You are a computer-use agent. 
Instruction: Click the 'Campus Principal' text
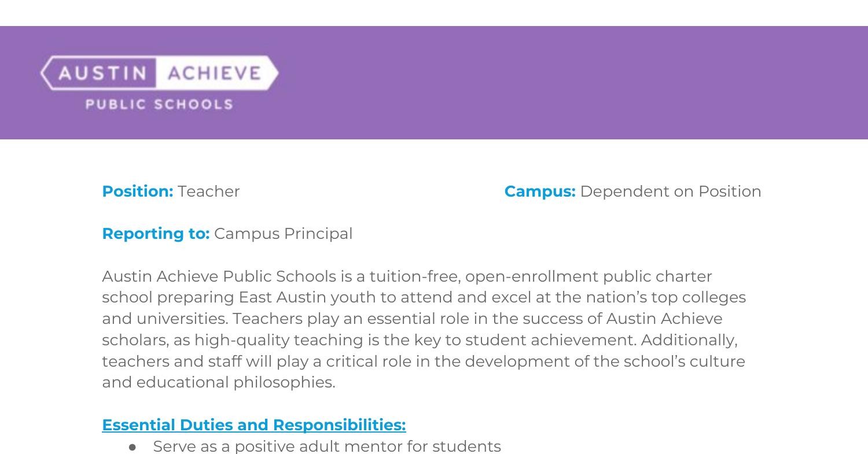[283, 234]
